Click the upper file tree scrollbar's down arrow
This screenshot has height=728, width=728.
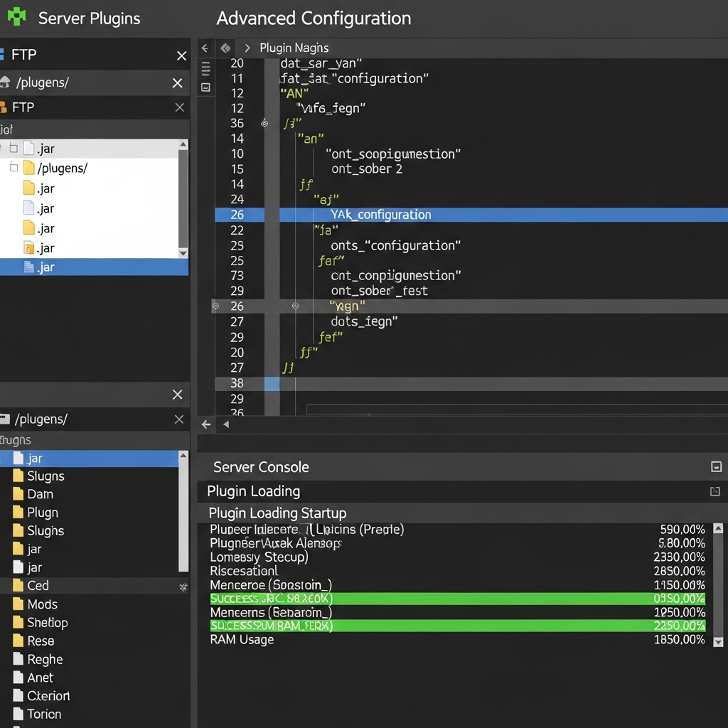[x=183, y=252]
